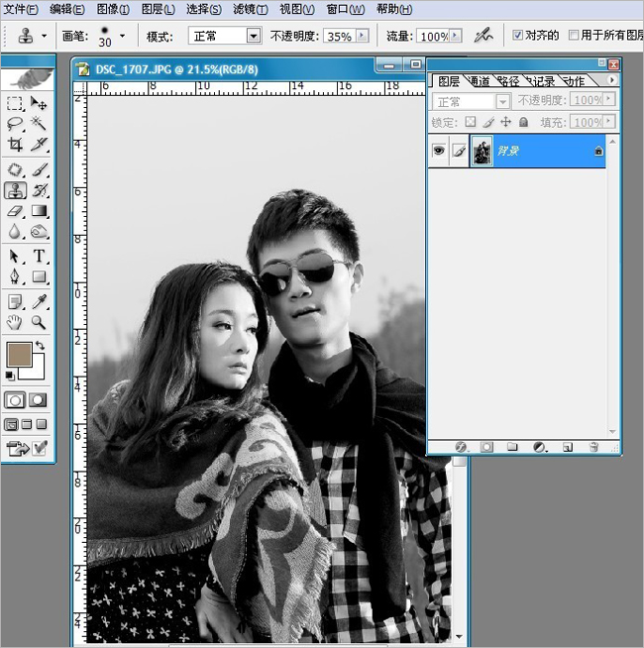Select the Move tool
This screenshot has width=644, height=648.
point(39,103)
